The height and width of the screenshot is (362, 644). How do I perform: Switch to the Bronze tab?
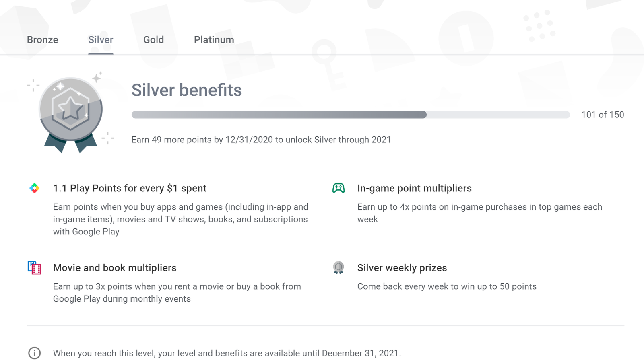42,39
